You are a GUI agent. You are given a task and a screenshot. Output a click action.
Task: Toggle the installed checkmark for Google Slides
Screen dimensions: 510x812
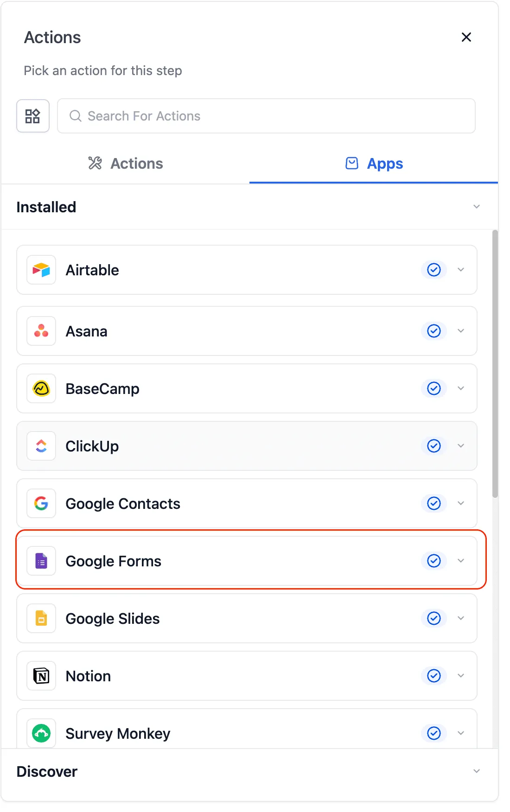(x=433, y=618)
